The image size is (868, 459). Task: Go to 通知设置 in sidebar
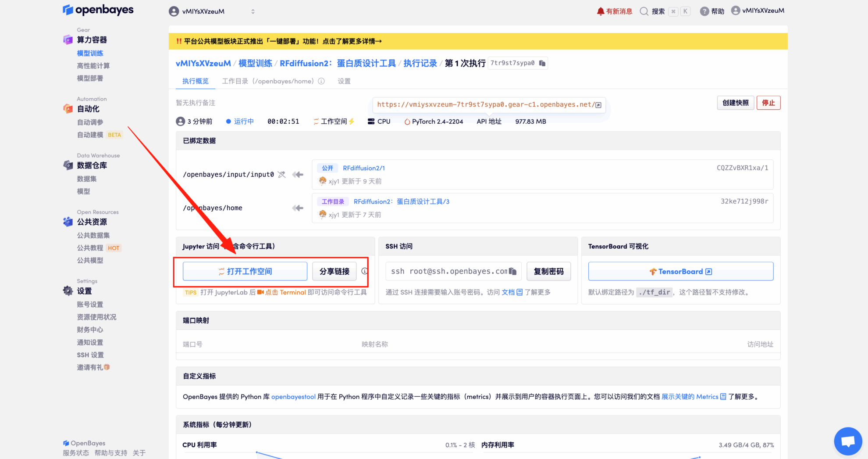point(90,342)
